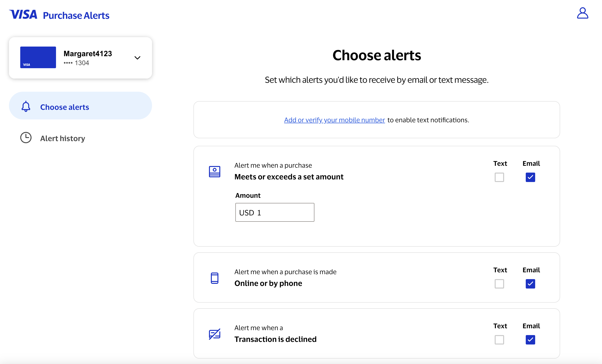The height and width of the screenshot is (364, 602).
Task: Open the Margaret4123 card account dropdown
Action: click(88, 58)
